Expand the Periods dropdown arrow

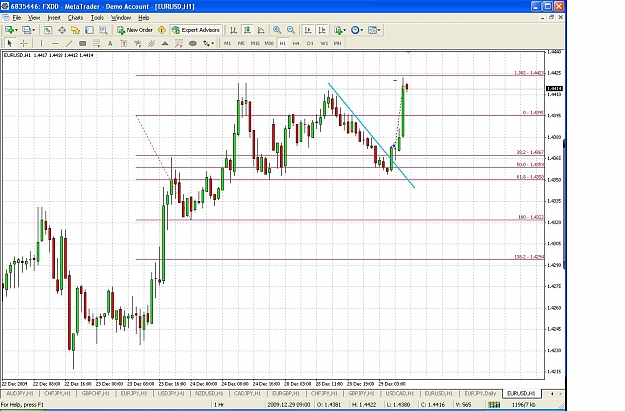362,30
